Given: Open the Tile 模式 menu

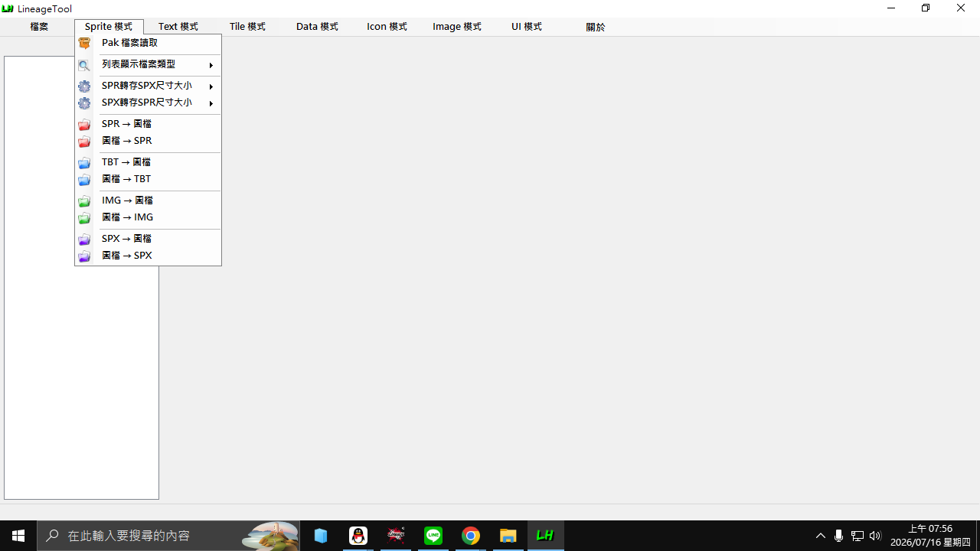Looking at the screenshot, I should (x=247, y=27).
